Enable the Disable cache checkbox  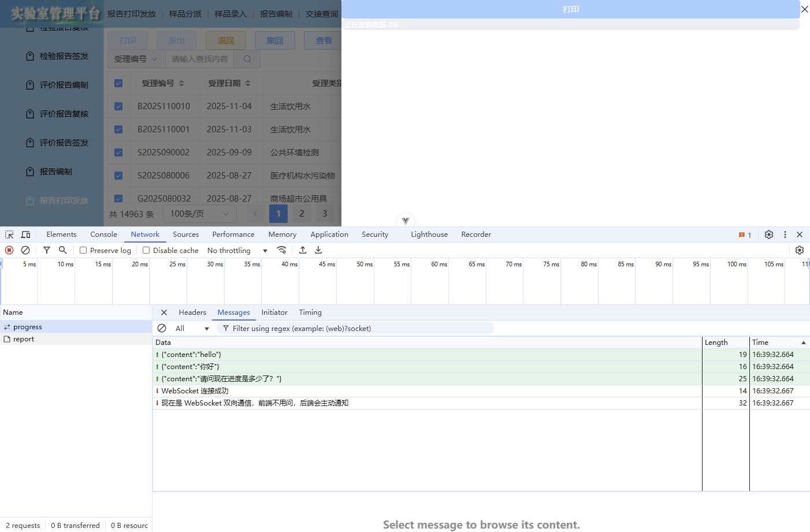(x=146, y=250)
